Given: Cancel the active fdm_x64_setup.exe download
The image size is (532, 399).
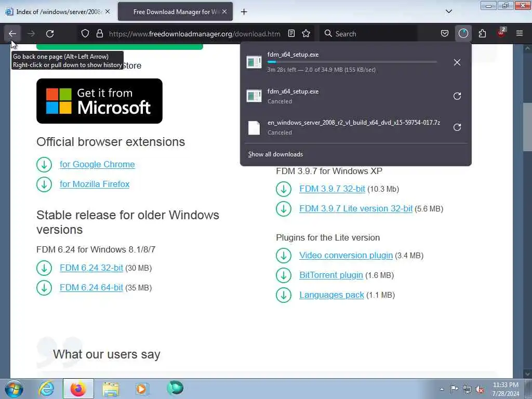Looking at the screenshot, I should [457, 62].
